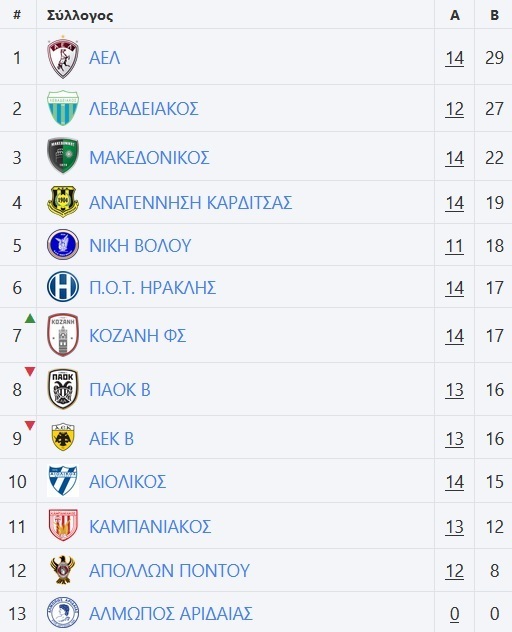Click the ΜΑΚΕΔΟΝΙΚΟΣ black-green shield logo
The width and height of the screenshot is (512, 632).
(62, 156)
